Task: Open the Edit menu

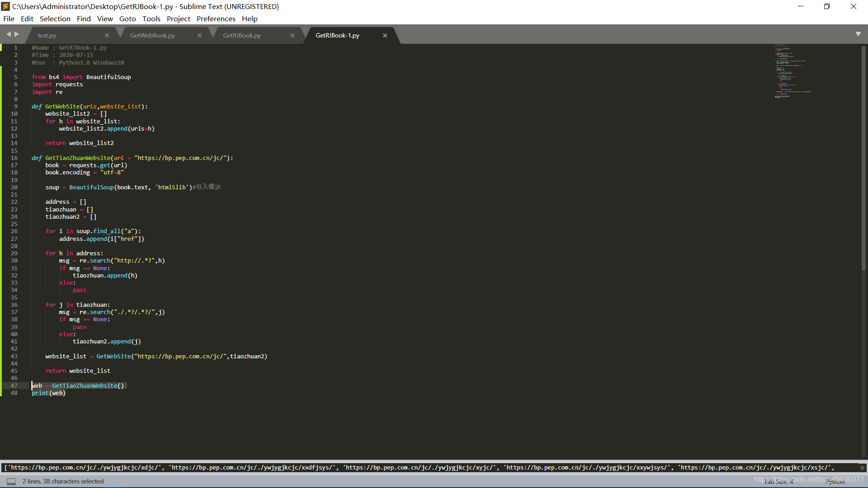Action: (27, 19)
